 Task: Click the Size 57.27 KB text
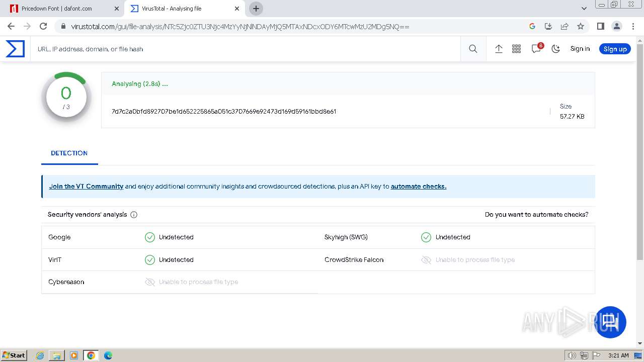click(x=572, y=112)
